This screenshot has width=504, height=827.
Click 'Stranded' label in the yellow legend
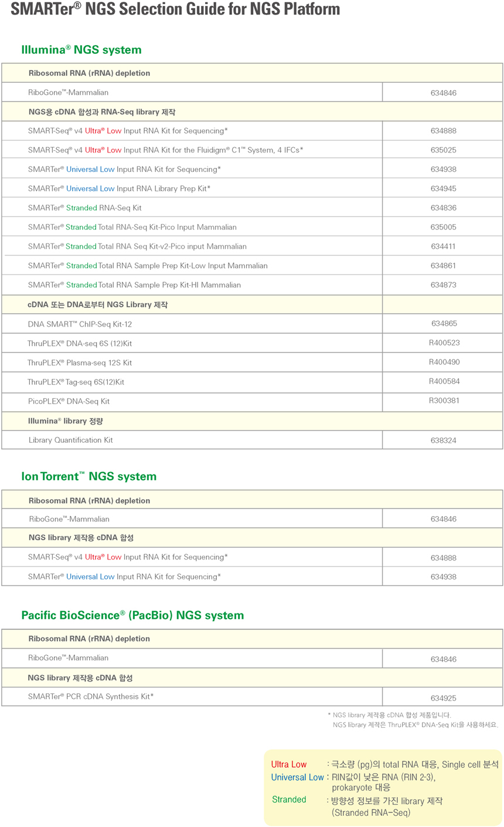pos(289,800)
